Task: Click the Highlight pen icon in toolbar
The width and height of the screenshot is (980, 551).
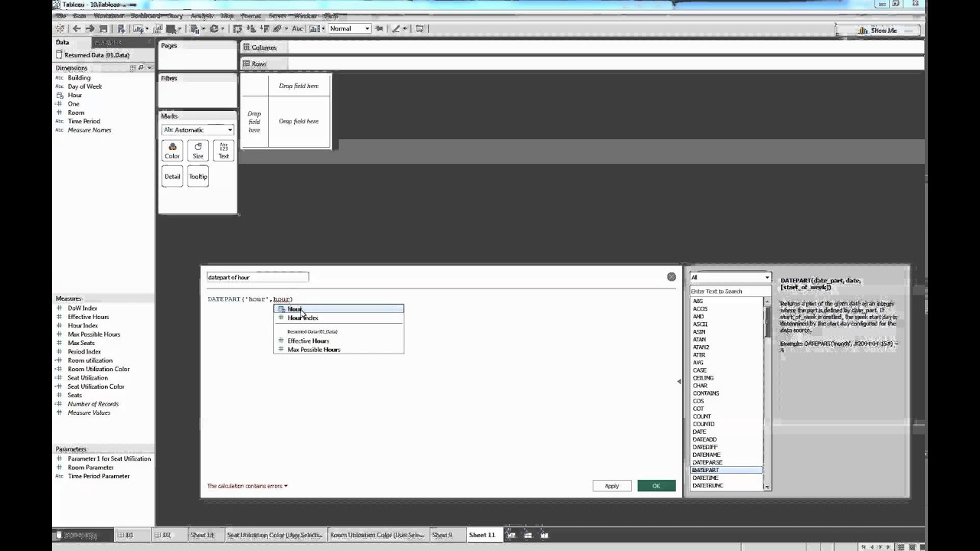Action: [397, 28]
